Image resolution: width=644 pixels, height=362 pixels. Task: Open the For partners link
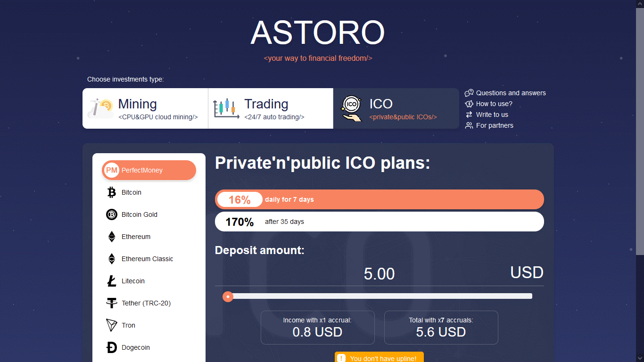coord(495,125)
